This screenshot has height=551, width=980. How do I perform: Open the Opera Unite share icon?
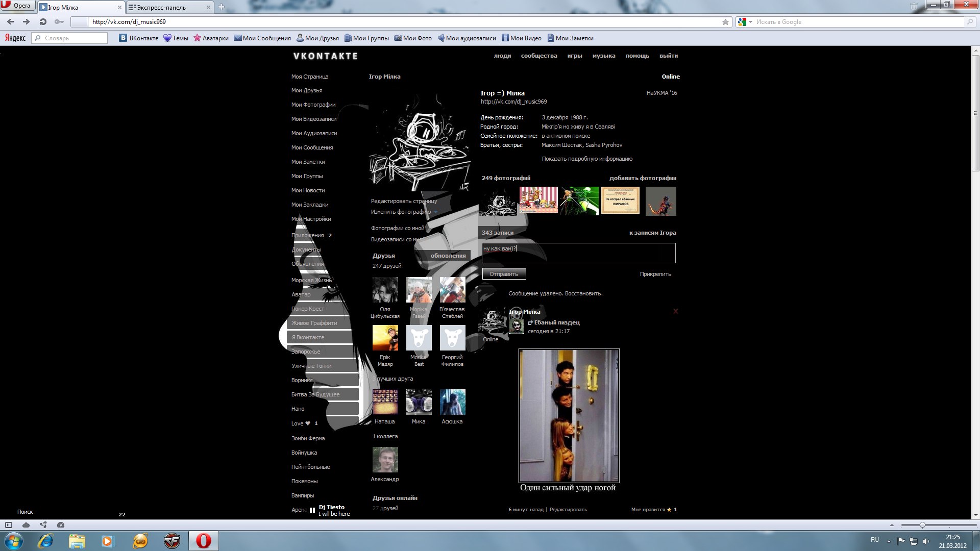coord(43,525)
